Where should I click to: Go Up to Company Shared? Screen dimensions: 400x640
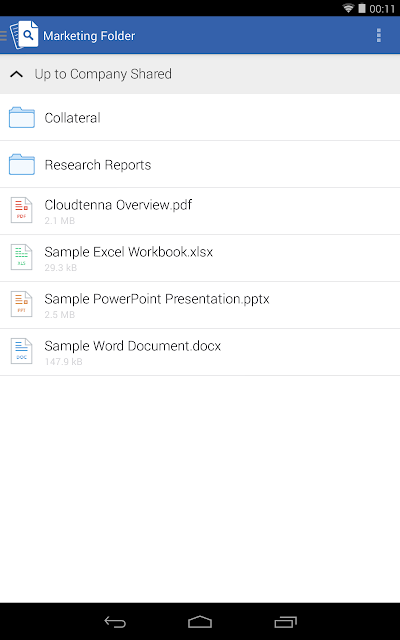(x=200, y=74)
